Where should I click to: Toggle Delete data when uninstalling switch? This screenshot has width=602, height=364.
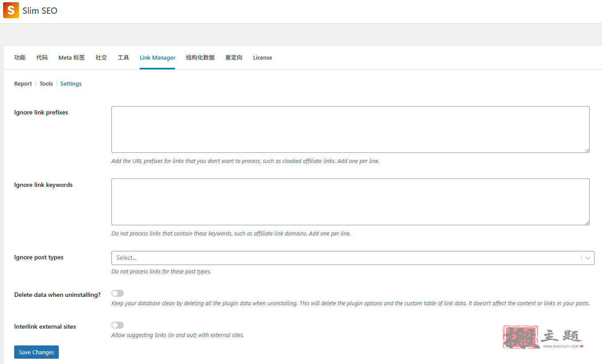tap(118, 293)
